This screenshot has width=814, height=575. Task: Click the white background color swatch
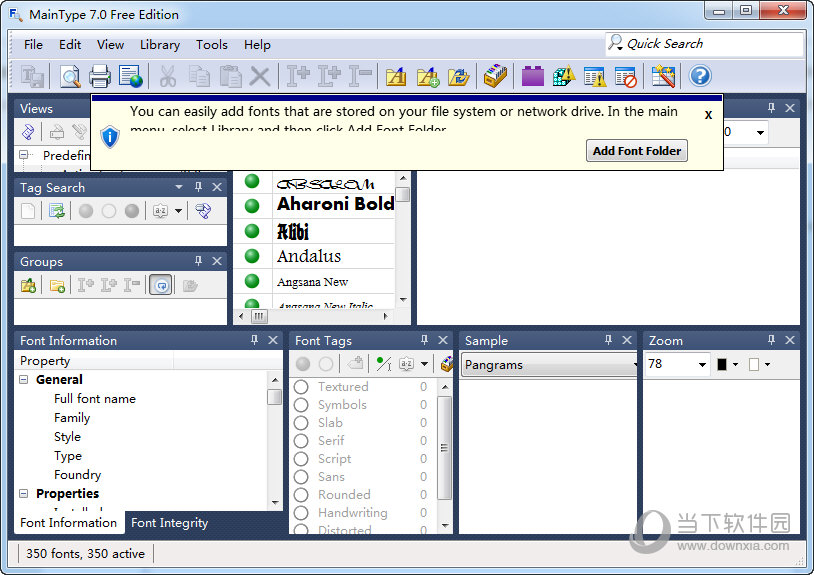point(754,365)
